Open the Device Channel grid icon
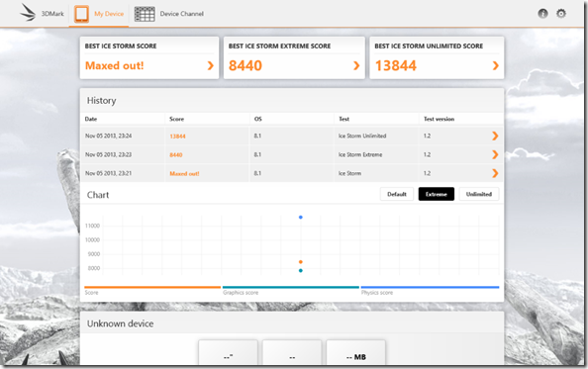The width and height of the screenshot is (588, 369). 145,14
